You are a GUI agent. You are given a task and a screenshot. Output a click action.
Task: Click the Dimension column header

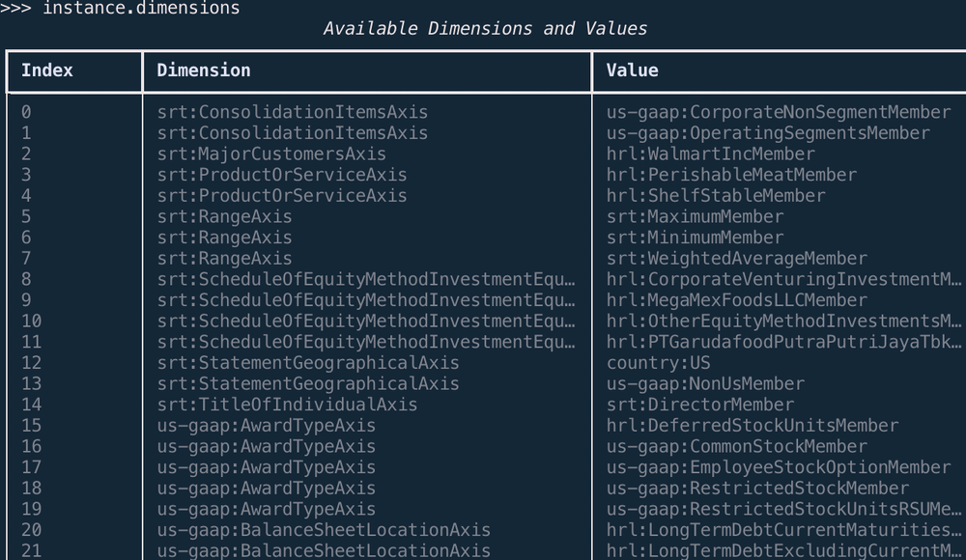(203, 70)
